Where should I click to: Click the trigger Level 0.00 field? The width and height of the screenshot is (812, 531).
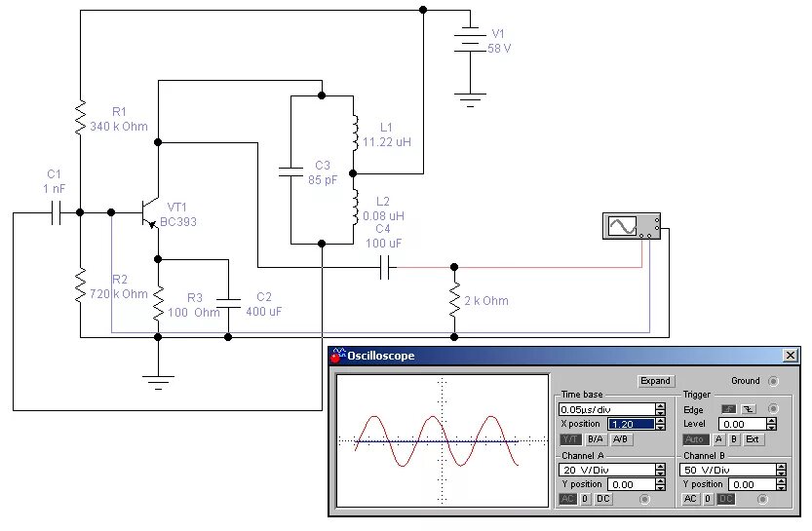[743, 424]
